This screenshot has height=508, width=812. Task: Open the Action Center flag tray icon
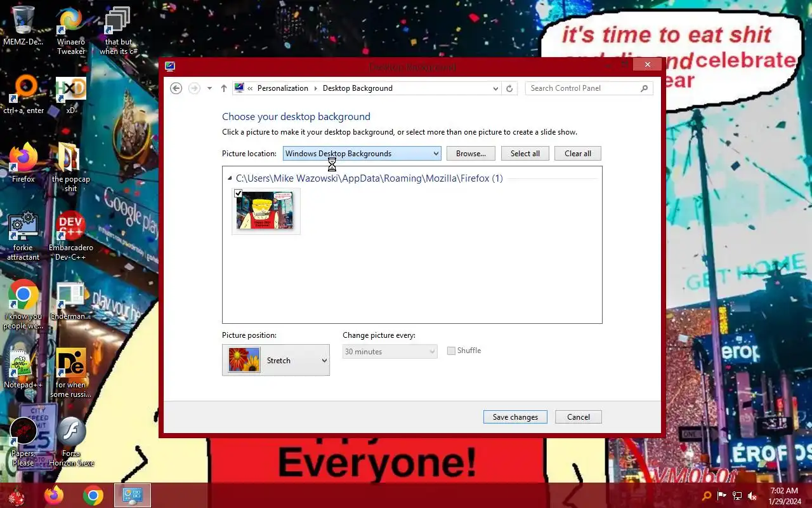pos(721,496)
